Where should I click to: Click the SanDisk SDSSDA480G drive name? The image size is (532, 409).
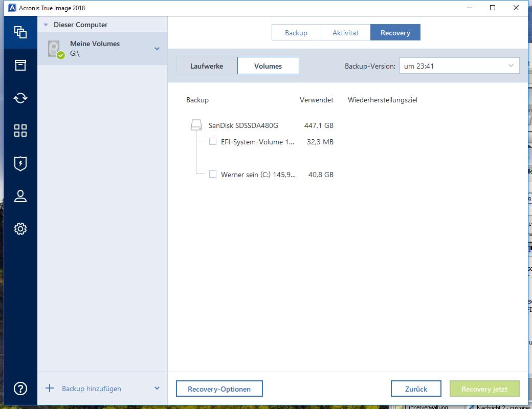243,125
